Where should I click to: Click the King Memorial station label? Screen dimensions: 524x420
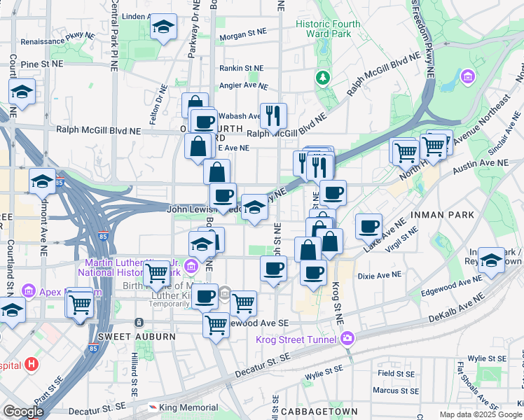tap(189, 407)
